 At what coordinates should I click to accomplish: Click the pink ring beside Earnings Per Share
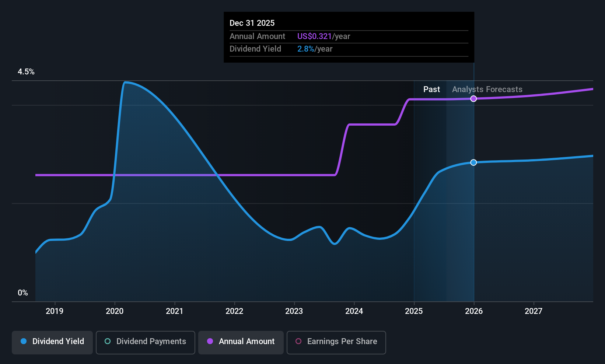298,341
